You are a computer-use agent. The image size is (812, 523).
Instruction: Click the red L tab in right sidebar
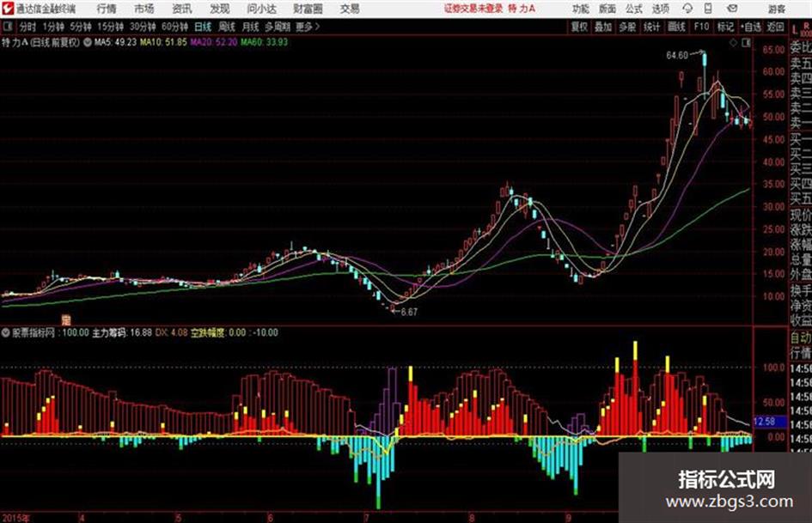797,30
